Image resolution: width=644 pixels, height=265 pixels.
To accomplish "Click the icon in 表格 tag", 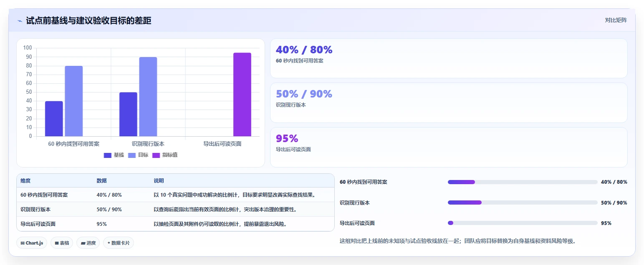I will (x=56, y=243).
